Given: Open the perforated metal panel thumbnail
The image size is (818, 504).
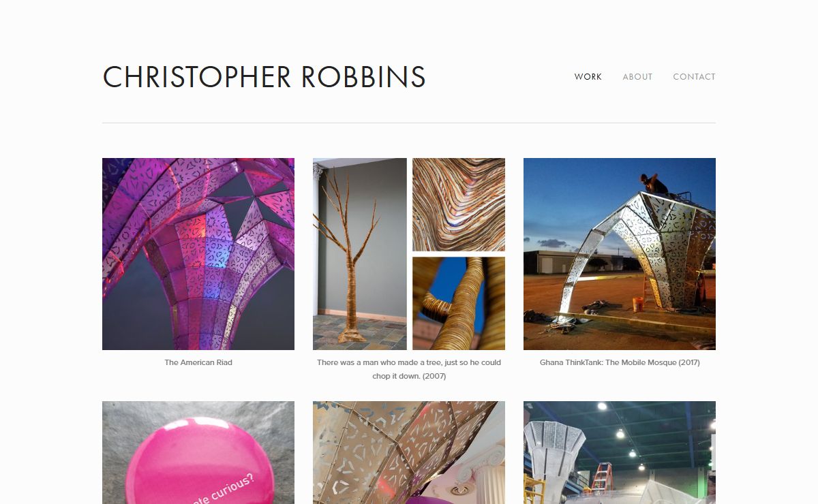Looking at the screenshot, I should pyautogui.click(x=409, y=452).
